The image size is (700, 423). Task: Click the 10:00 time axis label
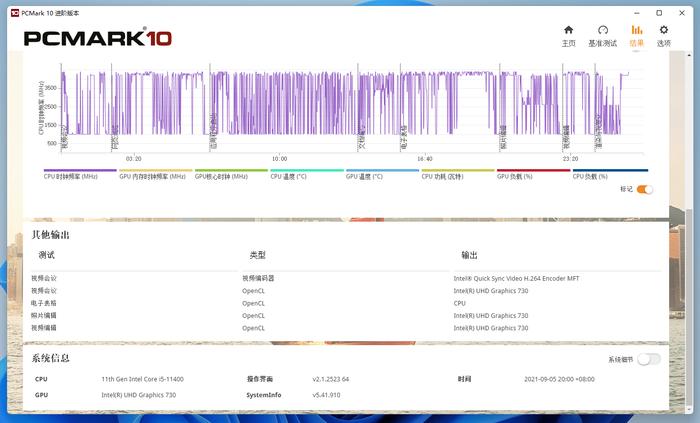[x=279, y=159]
